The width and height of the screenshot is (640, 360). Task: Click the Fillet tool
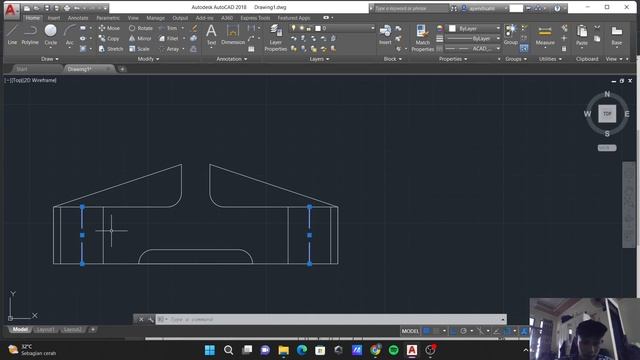point(169,38)
